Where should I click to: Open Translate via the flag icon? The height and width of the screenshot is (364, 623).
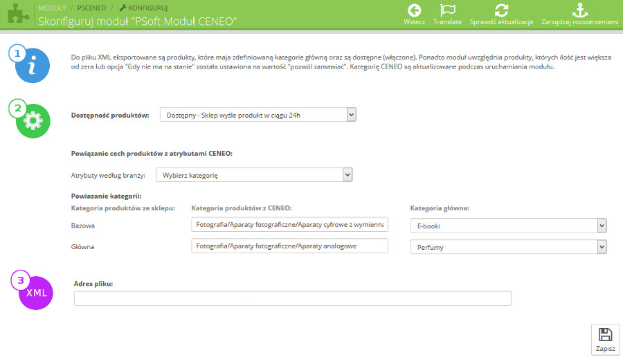447,10
